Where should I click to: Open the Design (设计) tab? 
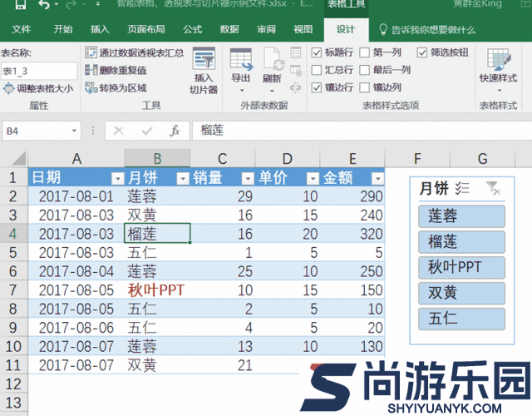[x=346, y=30]
